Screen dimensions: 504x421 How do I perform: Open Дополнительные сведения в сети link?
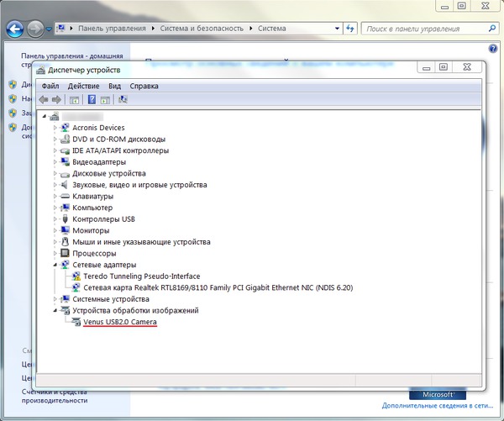tap(437, 406)
